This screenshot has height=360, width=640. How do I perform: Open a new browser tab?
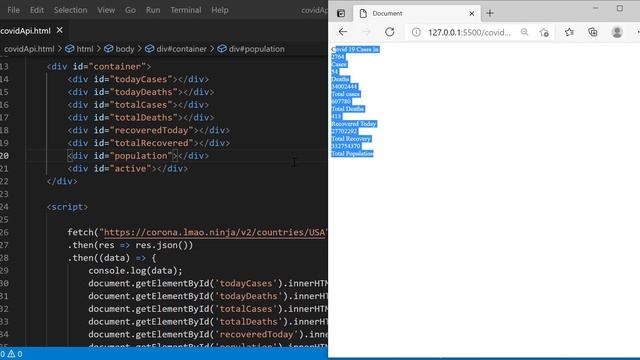point(490,13)
